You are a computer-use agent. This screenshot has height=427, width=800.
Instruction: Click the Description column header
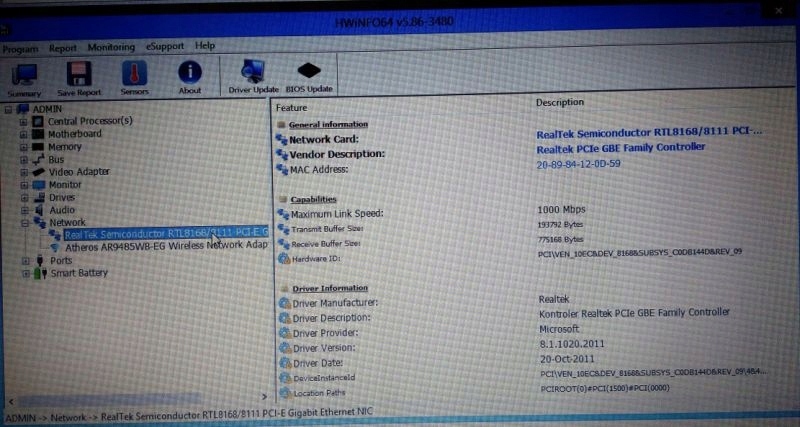560,102
